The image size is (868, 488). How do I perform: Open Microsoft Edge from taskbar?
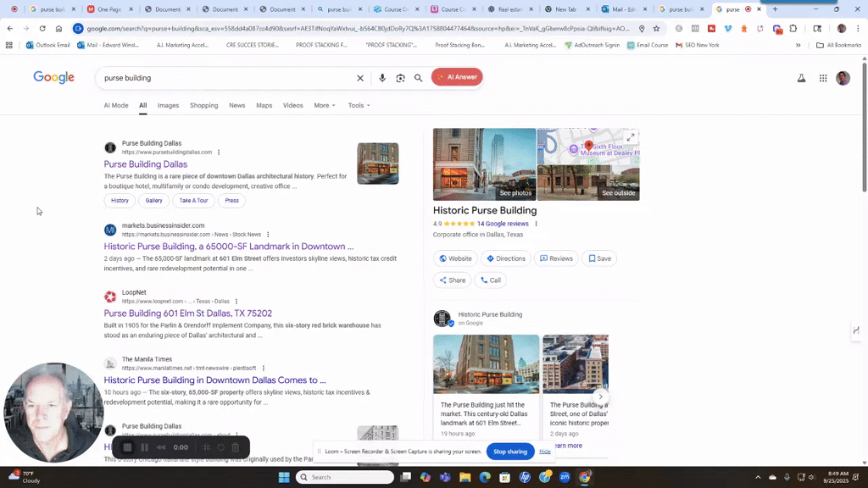(x=485, y=477)
